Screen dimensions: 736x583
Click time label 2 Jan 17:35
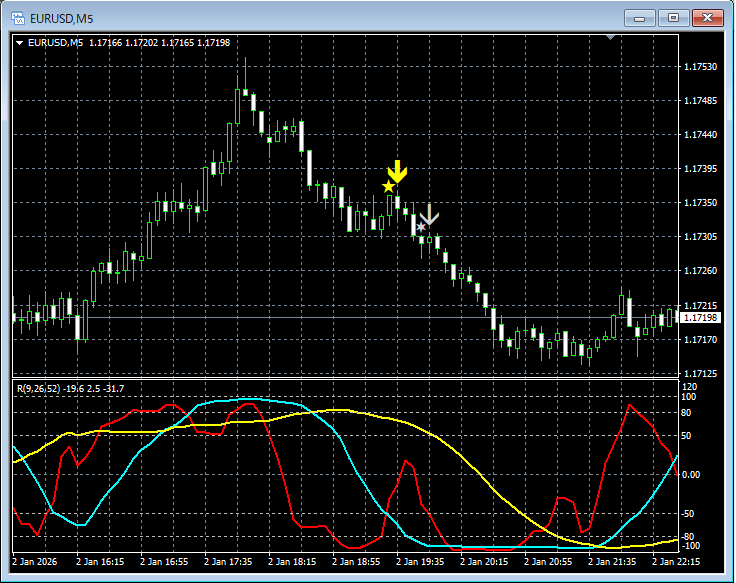tap(228, 561)
